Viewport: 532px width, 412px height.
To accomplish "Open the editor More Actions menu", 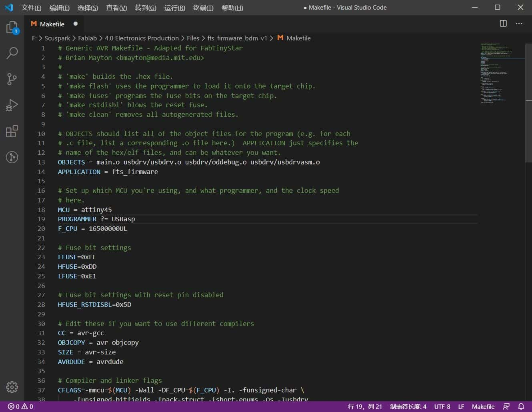I will pos(519,24).
